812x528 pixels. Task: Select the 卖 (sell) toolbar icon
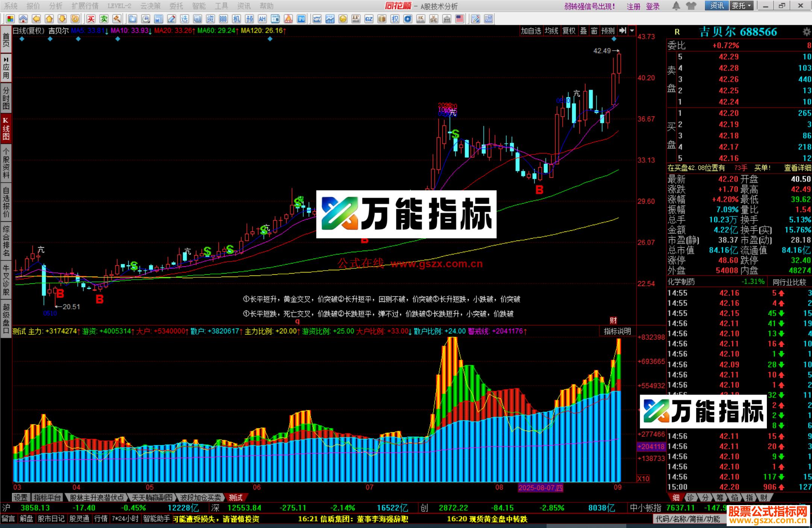tap(105, 19)
